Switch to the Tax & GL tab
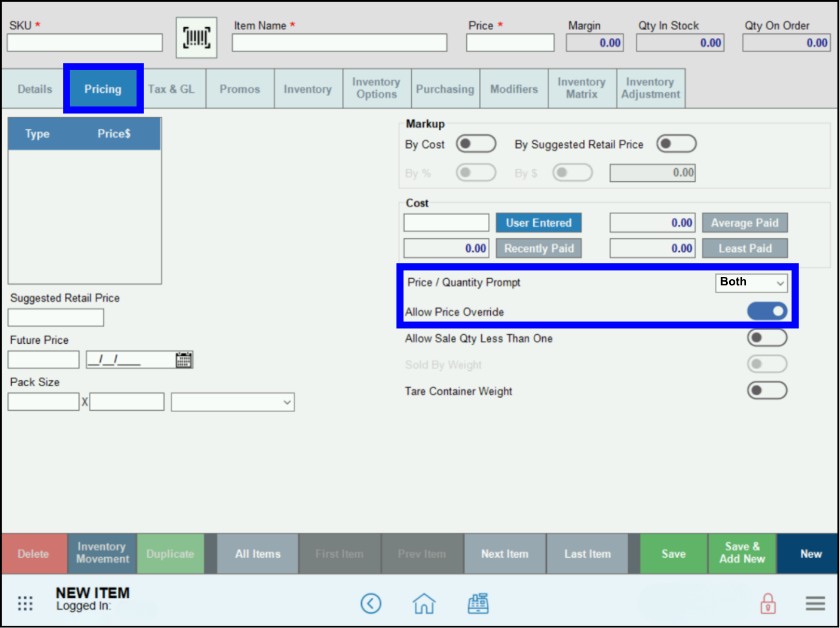840x628 pixels. pyautogui.click(x=172, y=89)
